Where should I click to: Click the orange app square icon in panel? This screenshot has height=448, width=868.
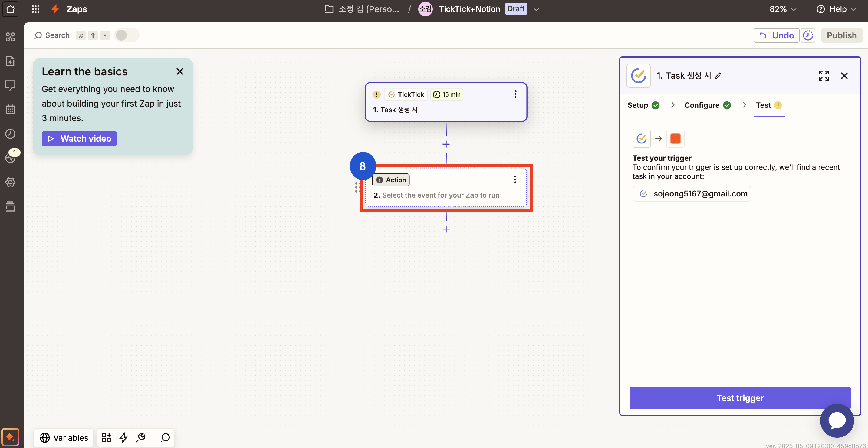[x=675, y=139]
